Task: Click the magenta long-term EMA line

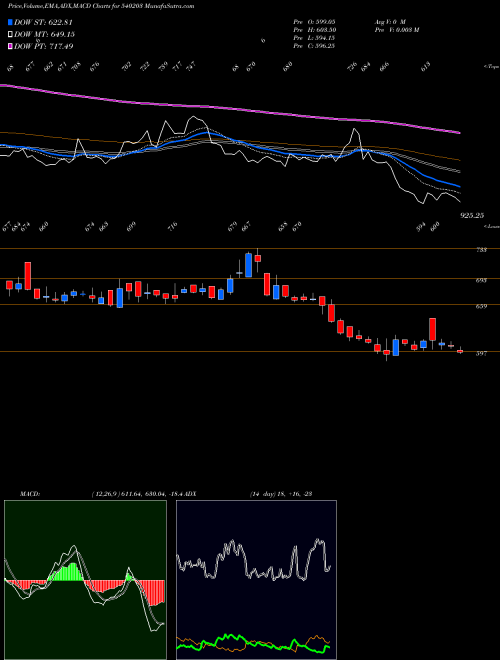Action: (230, 108)
